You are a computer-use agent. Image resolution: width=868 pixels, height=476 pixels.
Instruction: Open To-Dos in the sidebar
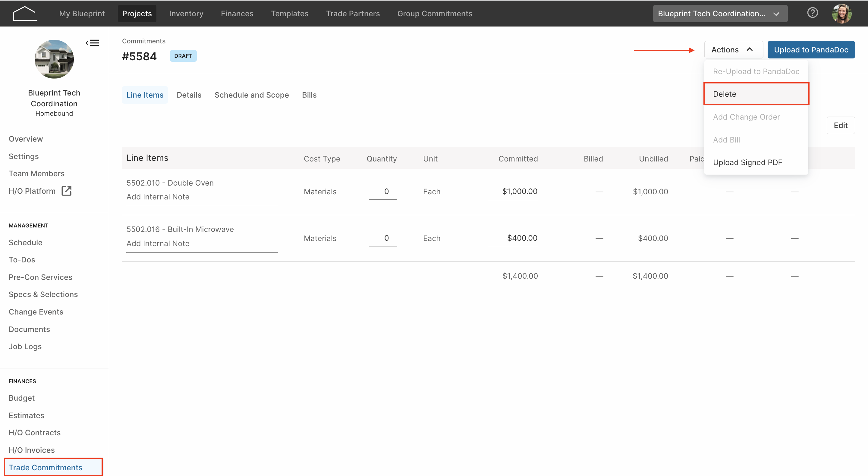[22, 260]
